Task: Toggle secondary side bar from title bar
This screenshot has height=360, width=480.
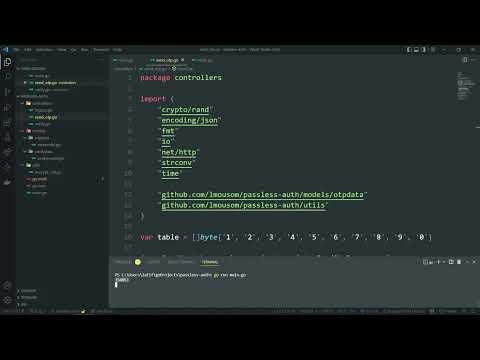Action: (424, 50)
